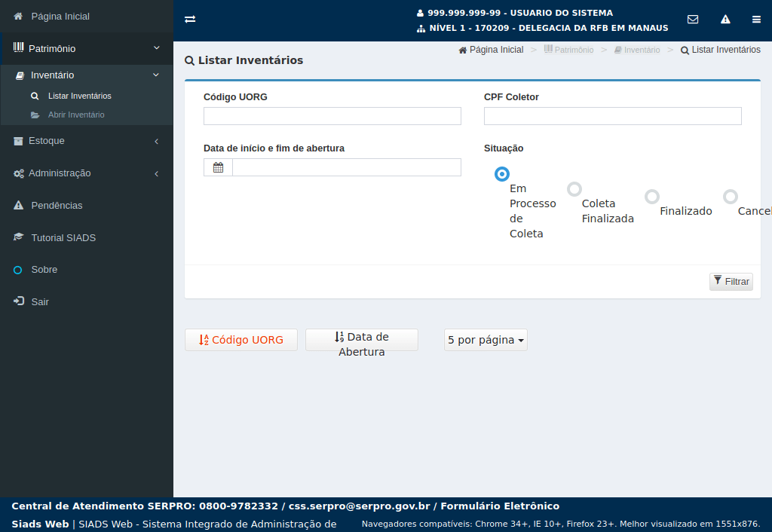Open the Formulário Eletrônico footer link

pyautogui.click(x=500, y=506)
